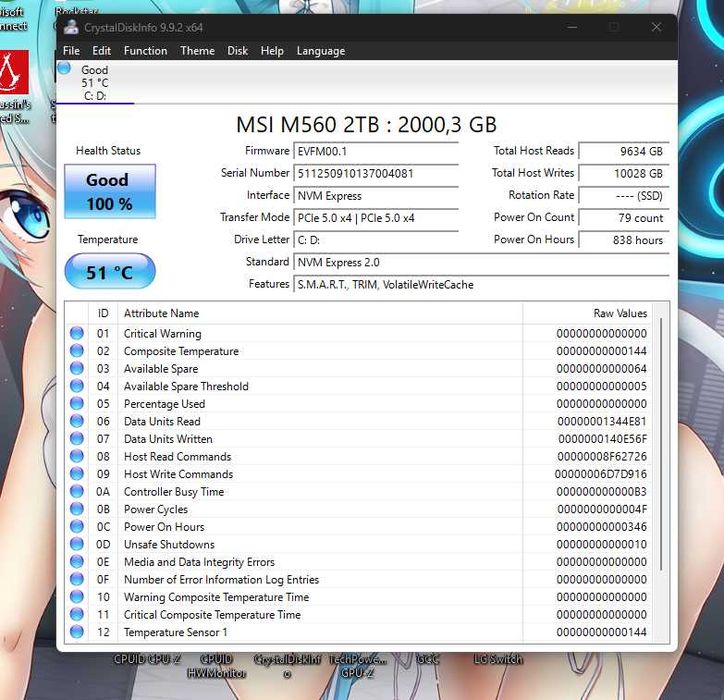This screenshot has width=724, height=700.
Task: Click the status orb for Host Read Commands
Action: [77, 456]
